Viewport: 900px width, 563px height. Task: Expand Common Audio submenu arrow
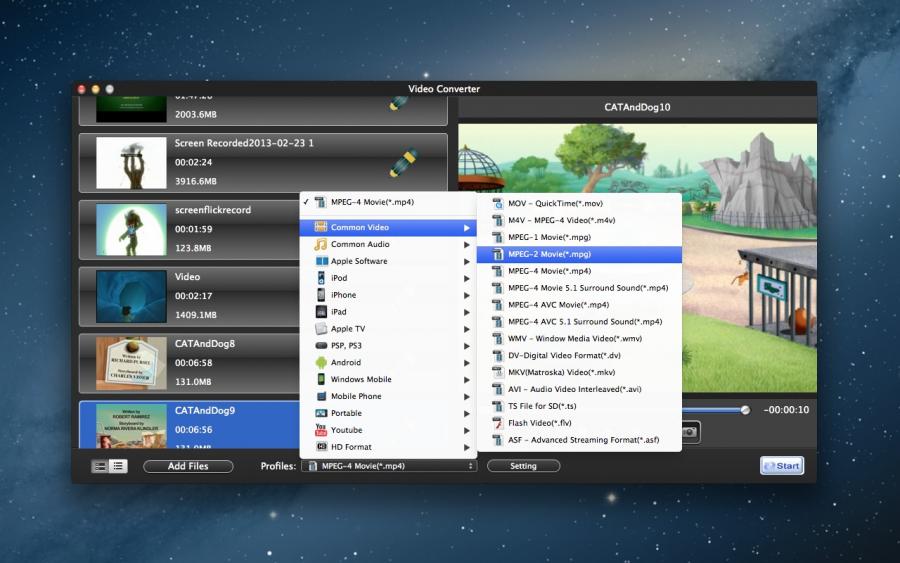tap(467, 244)
